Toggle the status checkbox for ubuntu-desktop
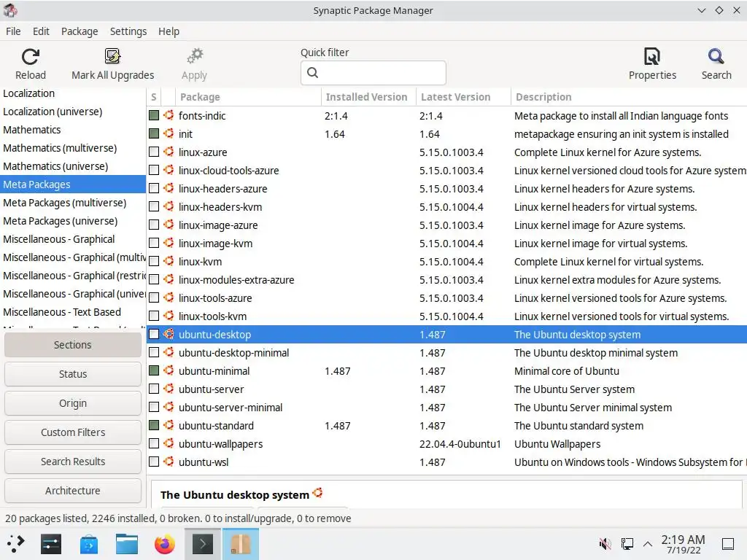This screenshot has width=747, height=560. (153, 334)
